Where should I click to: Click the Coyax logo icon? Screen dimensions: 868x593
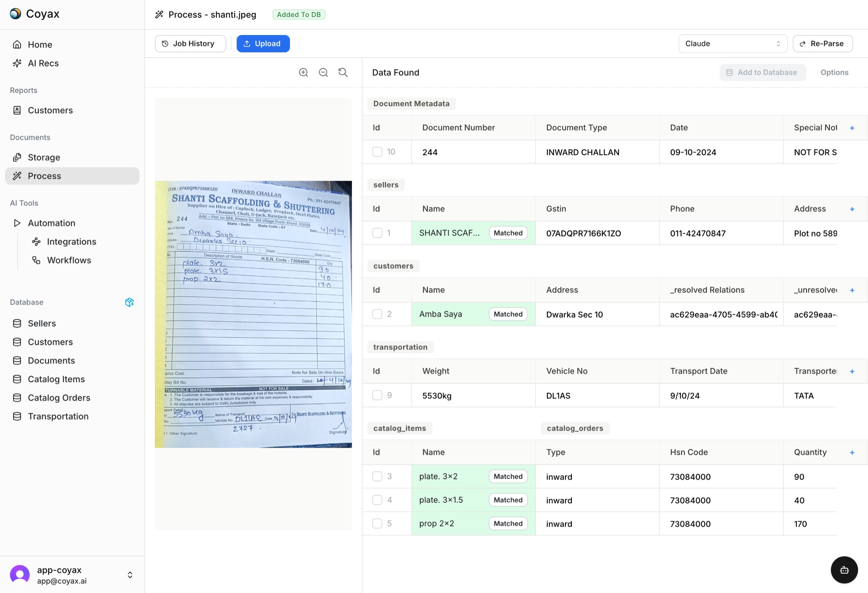pos(15,14)
